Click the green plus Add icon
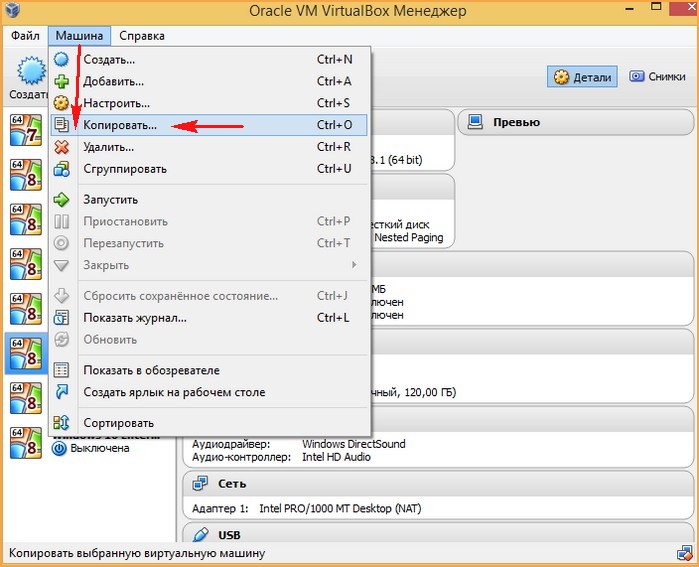 pos(62,82)
